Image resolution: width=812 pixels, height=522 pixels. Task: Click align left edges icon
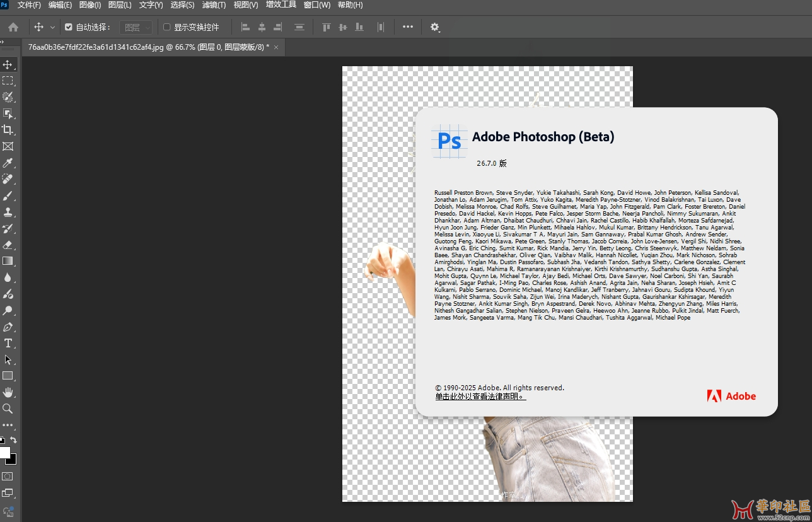click(x=246, y=27)
